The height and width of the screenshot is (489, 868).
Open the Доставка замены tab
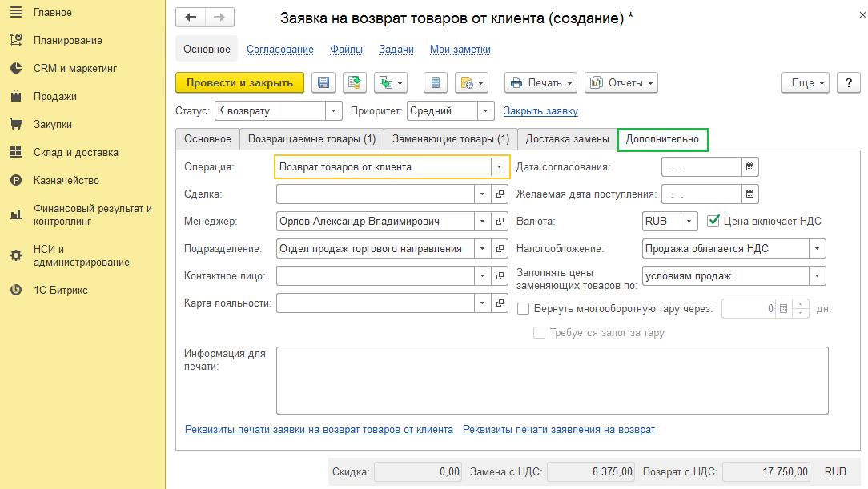click(x=567, y=139)
